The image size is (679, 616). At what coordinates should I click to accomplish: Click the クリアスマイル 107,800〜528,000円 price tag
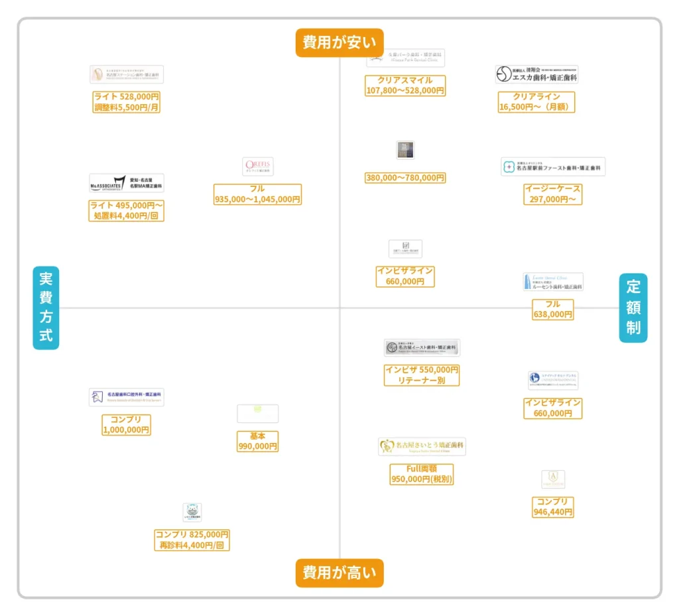[x=405, y=86]
